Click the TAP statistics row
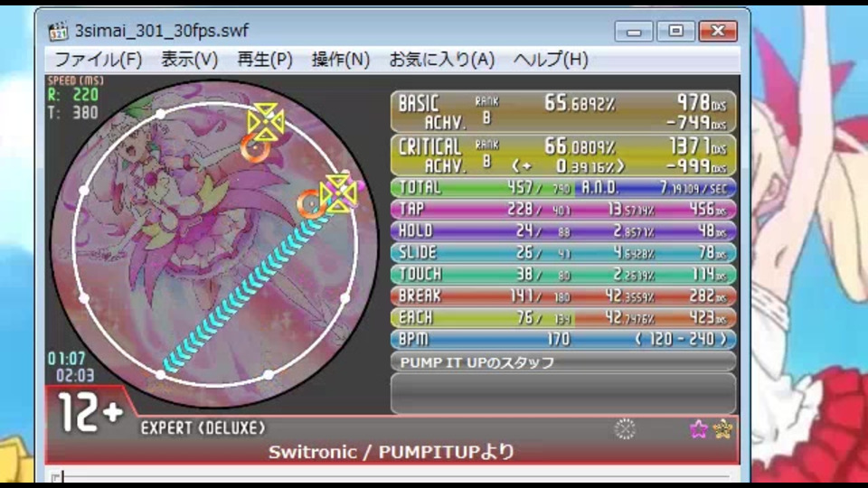Image resolution: width=868 pixels, height=488 pixels. (563, 209)
